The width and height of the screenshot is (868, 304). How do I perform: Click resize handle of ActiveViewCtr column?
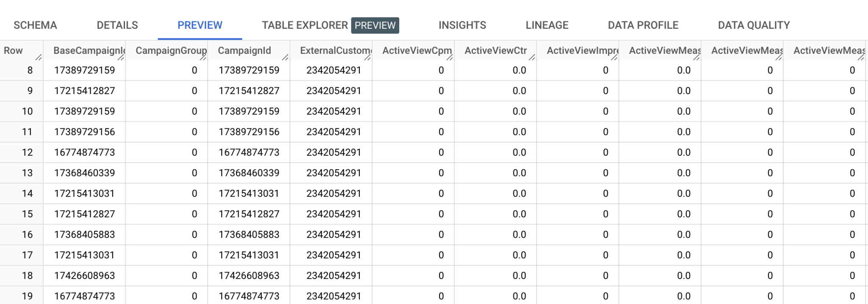pyautogui.click(x=532, y=57)
